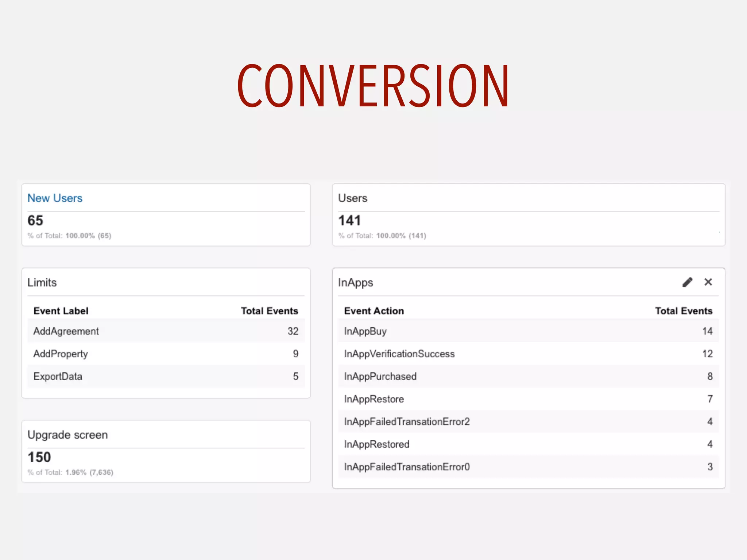Click the InApps widget title
The image size is (747, 560).
click(355, 283)
